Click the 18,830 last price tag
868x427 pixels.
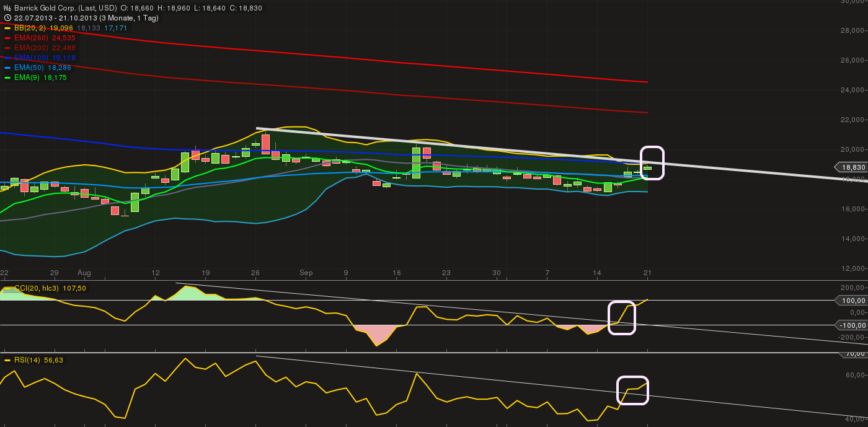851,167
